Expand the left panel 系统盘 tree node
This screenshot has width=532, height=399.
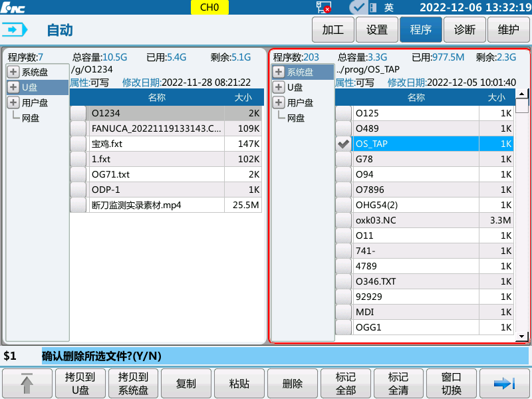click(13, 72)
